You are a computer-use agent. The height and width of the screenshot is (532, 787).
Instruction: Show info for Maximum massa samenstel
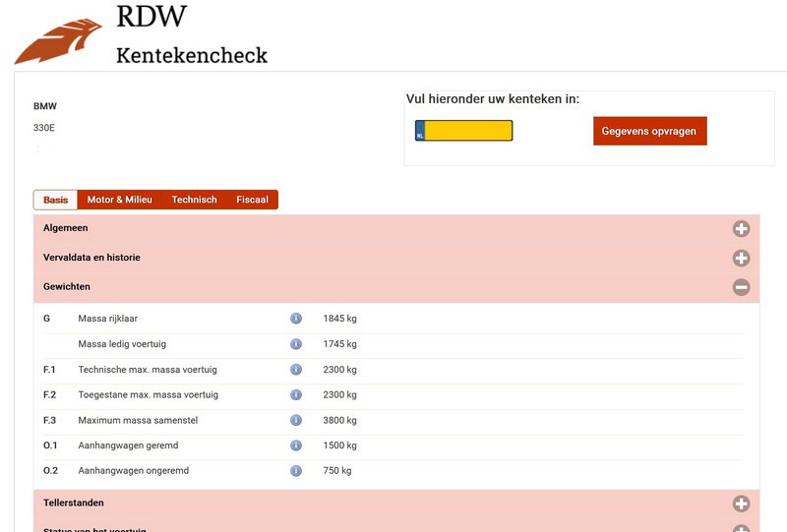point(296,420)
